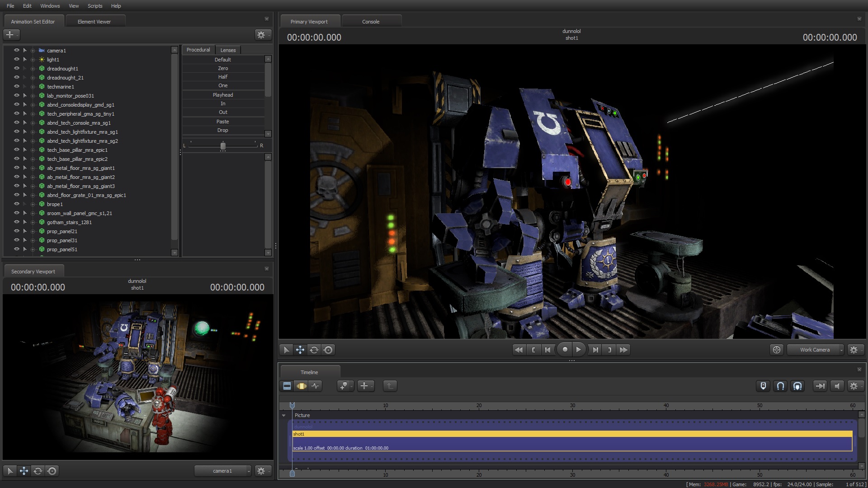Switch to Graph Editor mode in the timeline
The image size is (868, 488).
click(x=316, y=386)
